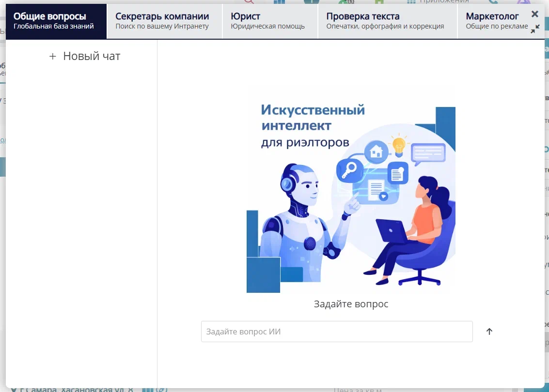Click the send arrow icon next to input
This screenshot has height=392, width=549.
click(x=489, y=332)
